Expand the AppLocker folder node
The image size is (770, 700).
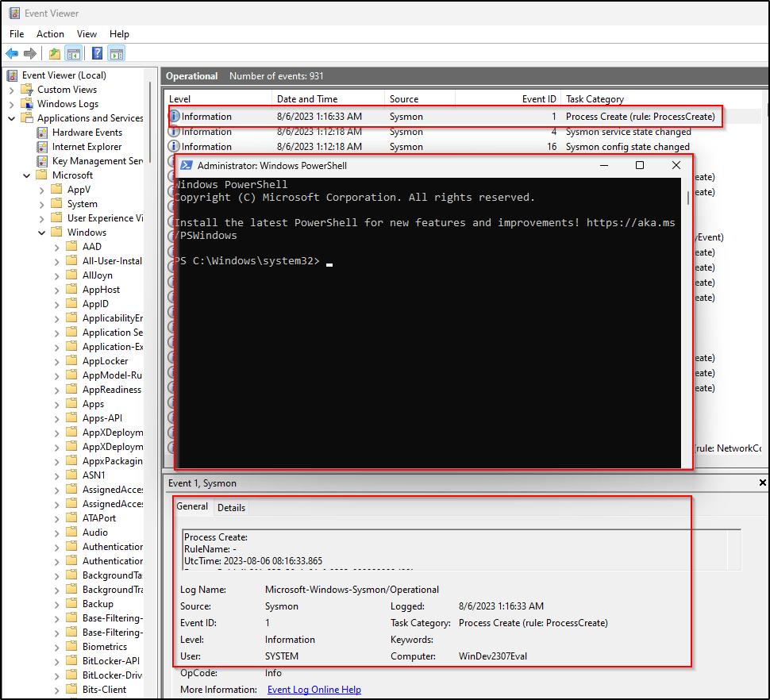pos(57,361)
